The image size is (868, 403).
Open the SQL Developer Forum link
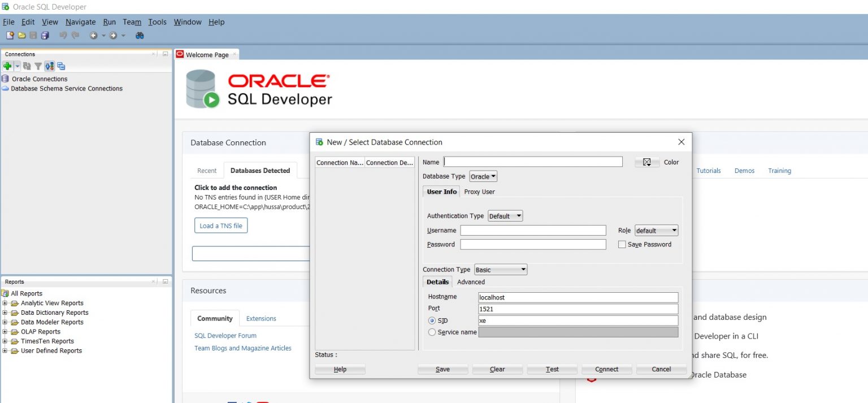[x=225, y=336]
